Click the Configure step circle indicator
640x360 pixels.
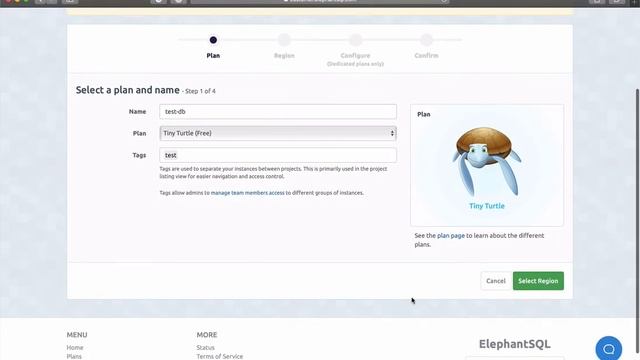click(x=356, y=40)
